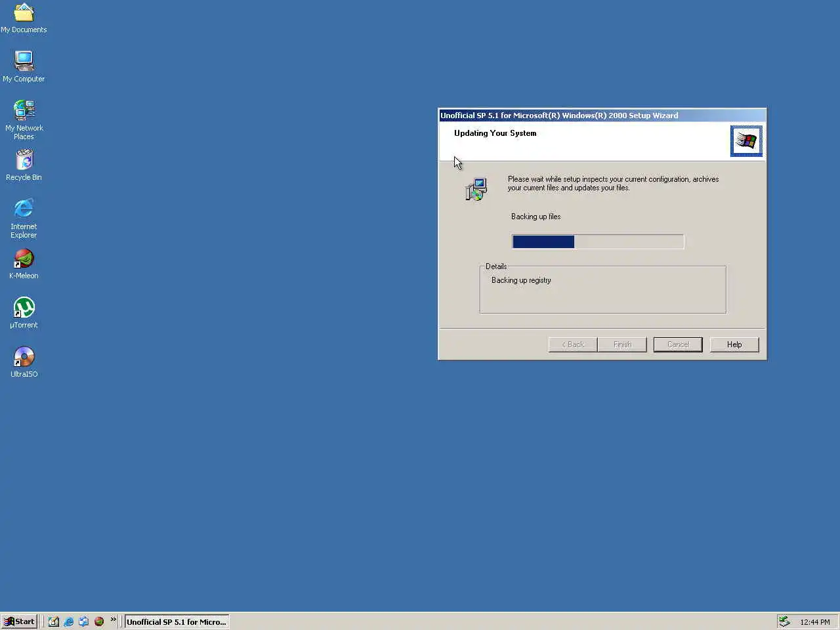Select the My Computer desktop icon
Screen dimensions: 840x630
tap(24, 66)
